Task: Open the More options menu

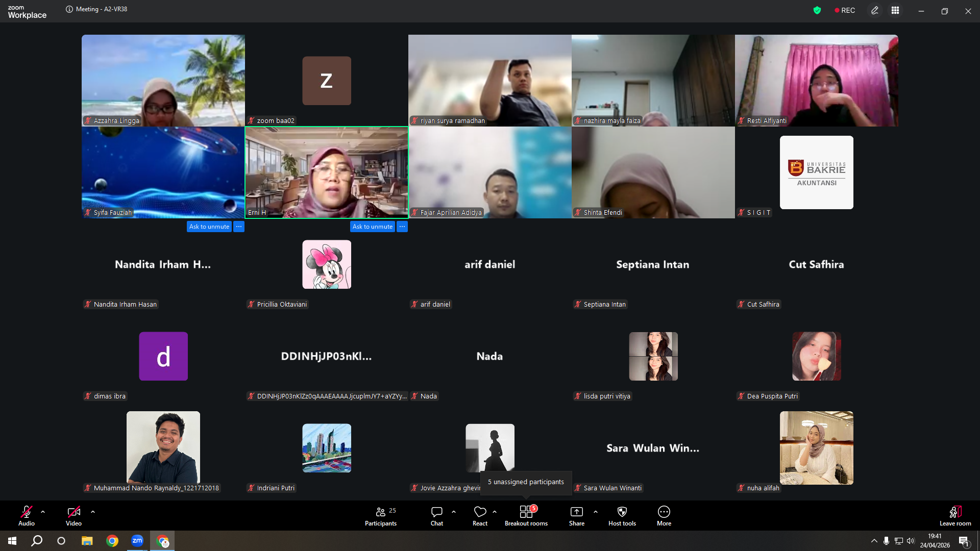Action: point(664,515)
